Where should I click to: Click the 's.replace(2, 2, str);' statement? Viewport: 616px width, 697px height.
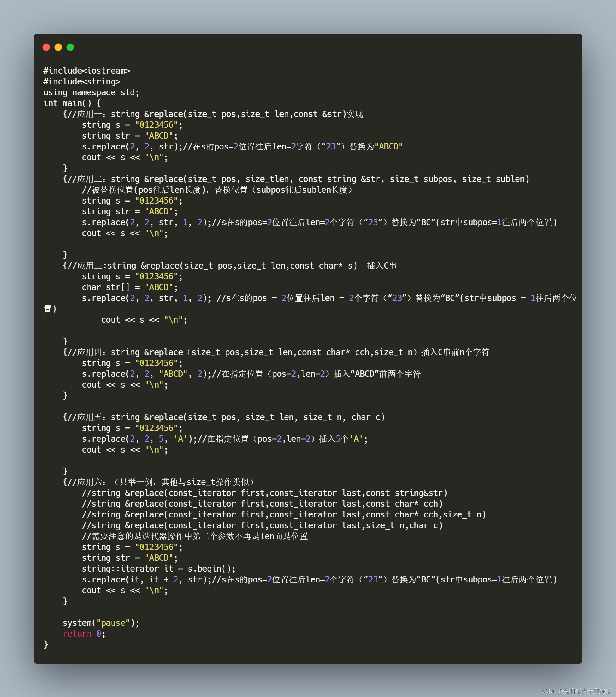(x=132, y=147)
